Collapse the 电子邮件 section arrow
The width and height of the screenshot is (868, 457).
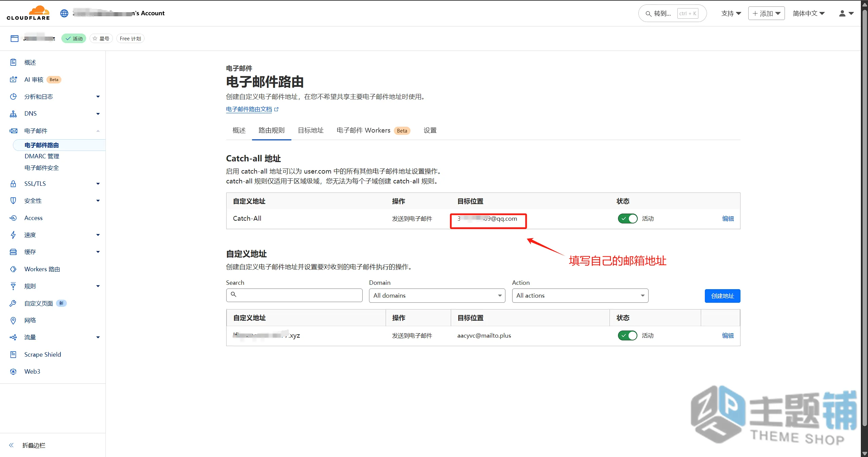click(x=98, y=131)
